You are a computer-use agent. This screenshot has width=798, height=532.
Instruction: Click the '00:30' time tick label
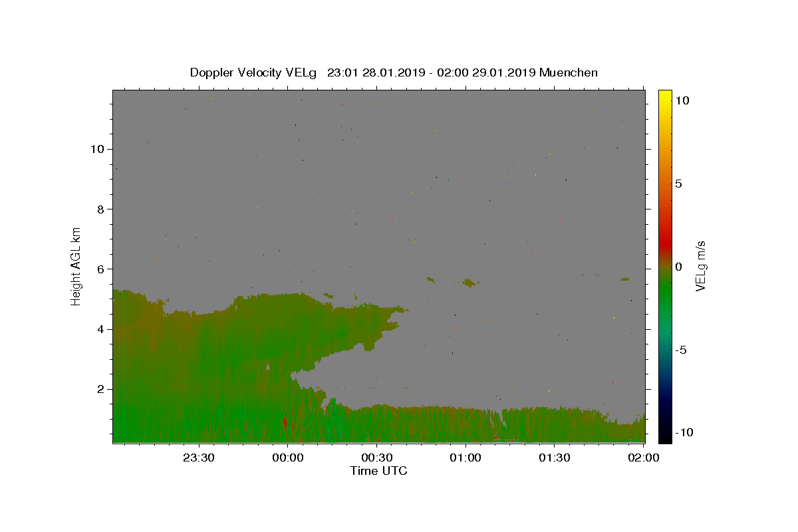pyautogui.click(x=376, y=458)
